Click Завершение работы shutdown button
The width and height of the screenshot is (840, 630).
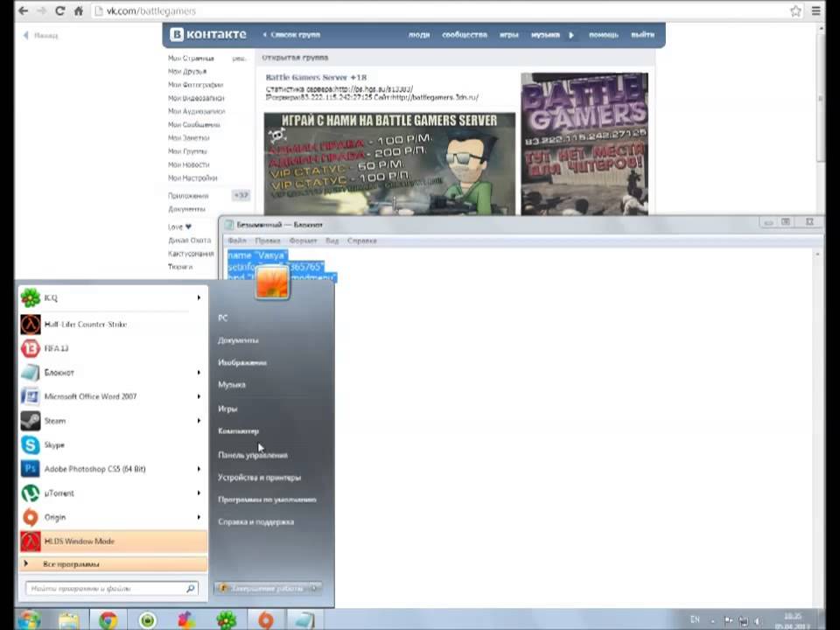click(262, 588)
